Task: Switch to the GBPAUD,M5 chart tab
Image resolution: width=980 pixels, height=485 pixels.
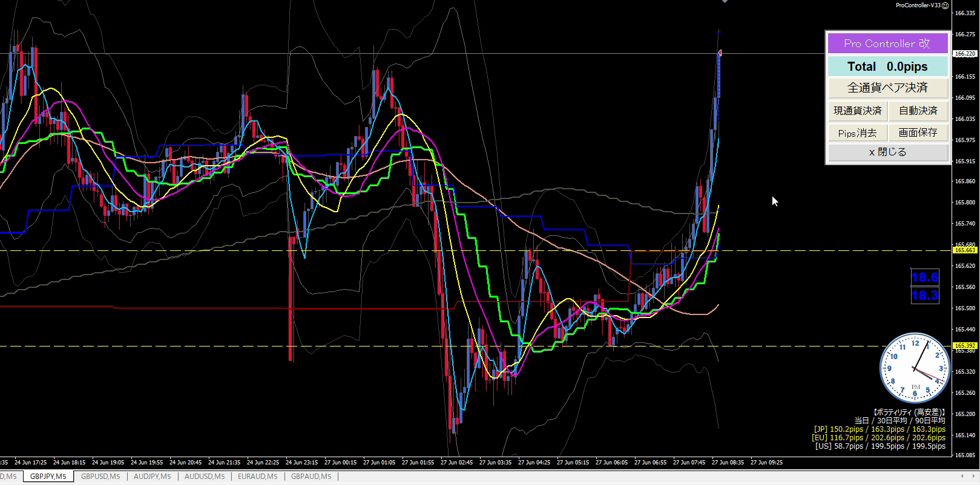Action: click(311, 477)
